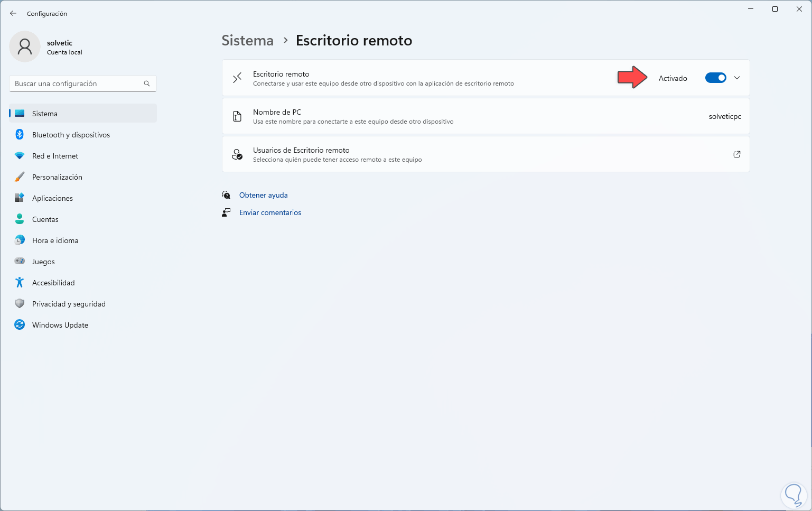Viewport: 812px width, 511px height.
Task: Disable the Escritorio remoto toggle switch
Action: pyautogui.click(x=716, y=78)
